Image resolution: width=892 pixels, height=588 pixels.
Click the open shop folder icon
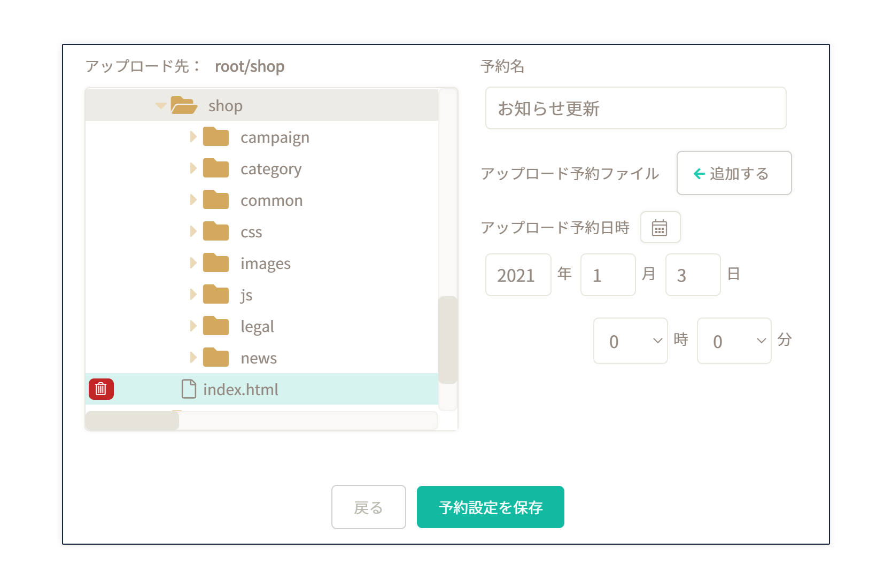tap(184, 105)
